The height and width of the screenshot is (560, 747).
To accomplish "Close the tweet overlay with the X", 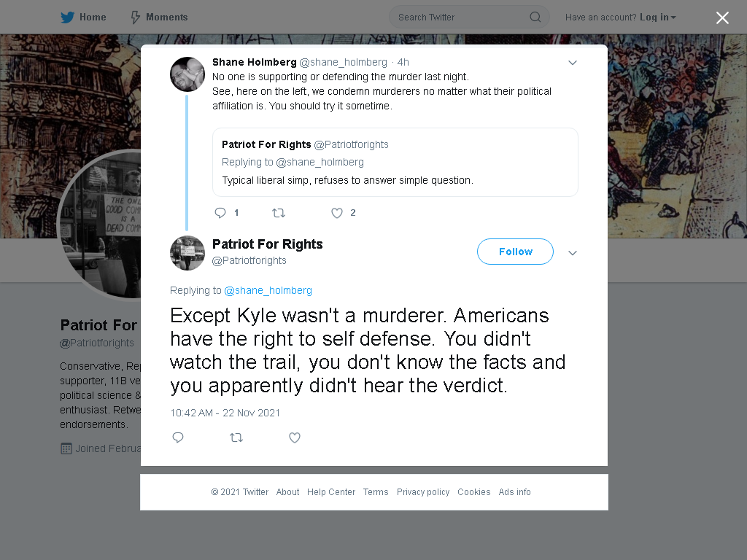I will pyautogui.click(x=722, y=17).
